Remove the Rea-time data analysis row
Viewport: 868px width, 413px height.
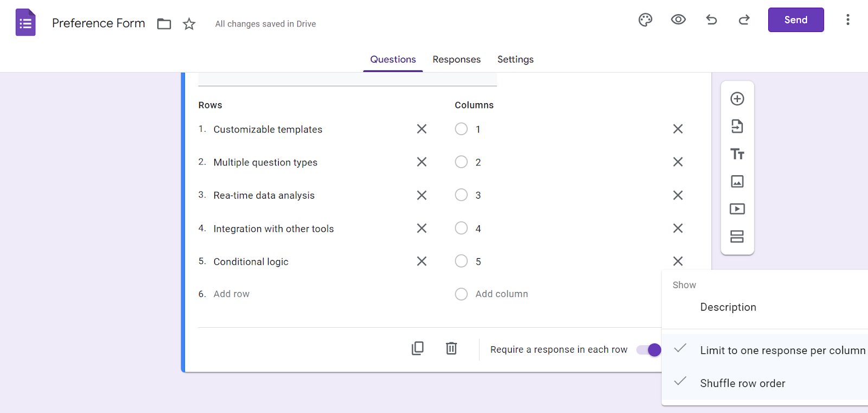422,195
